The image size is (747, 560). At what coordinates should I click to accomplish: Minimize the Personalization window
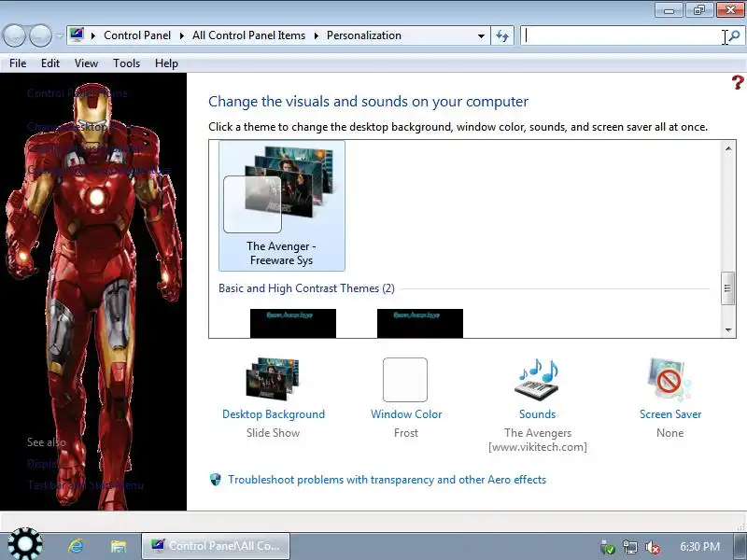(x=669, y=9)
